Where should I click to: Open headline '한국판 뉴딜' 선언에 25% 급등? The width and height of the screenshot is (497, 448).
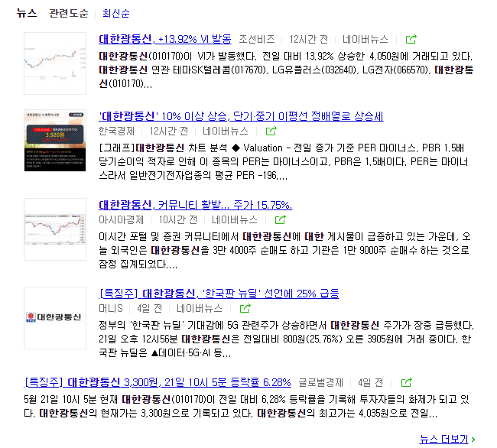[219, 294]
